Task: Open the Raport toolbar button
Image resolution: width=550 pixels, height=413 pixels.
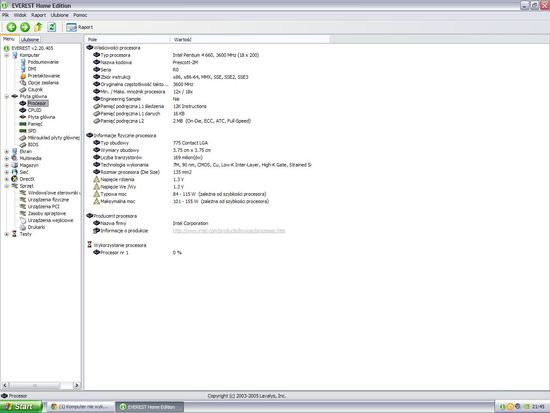Action: (79, 27)
